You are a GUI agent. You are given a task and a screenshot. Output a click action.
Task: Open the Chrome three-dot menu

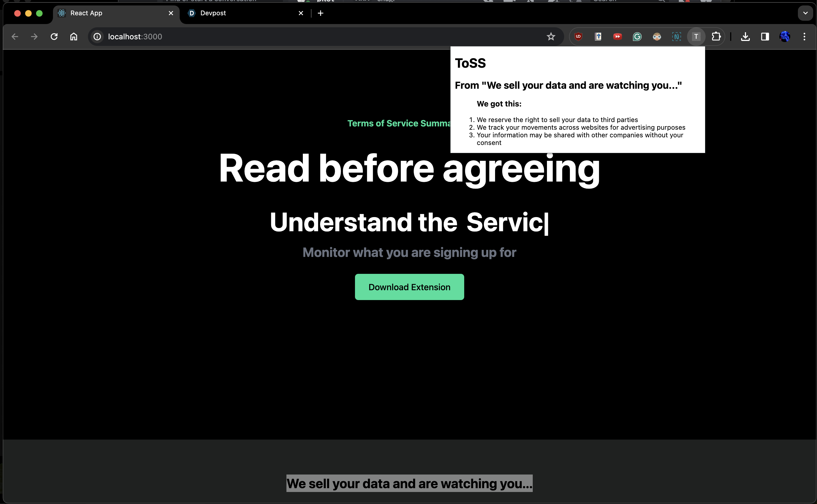tap(804, 37)
